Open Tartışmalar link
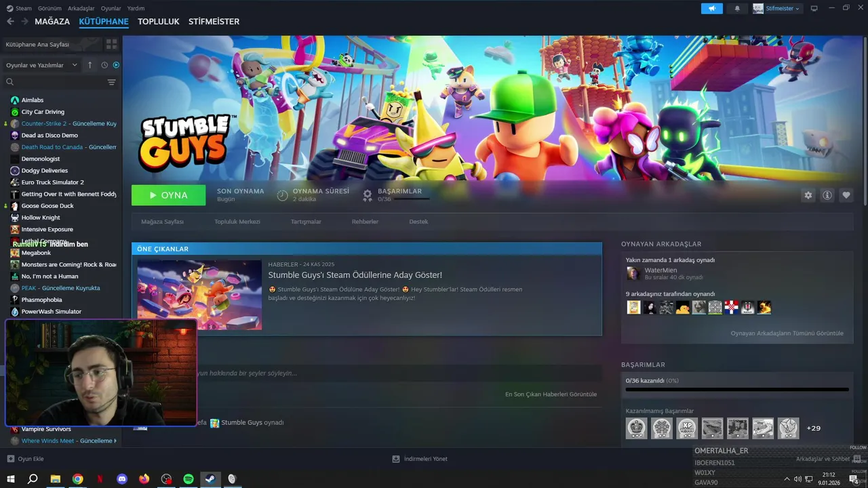The width and height of the screenshot is (868, 488). pyautogui.click(x=306, y=222)
